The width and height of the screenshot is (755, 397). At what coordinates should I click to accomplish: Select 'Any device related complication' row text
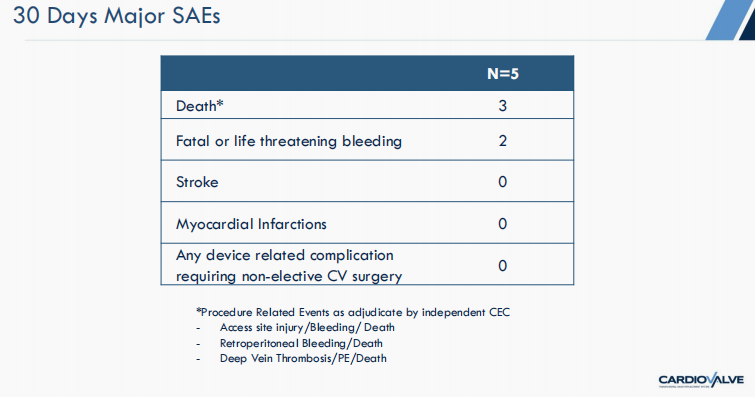point(285,255)
